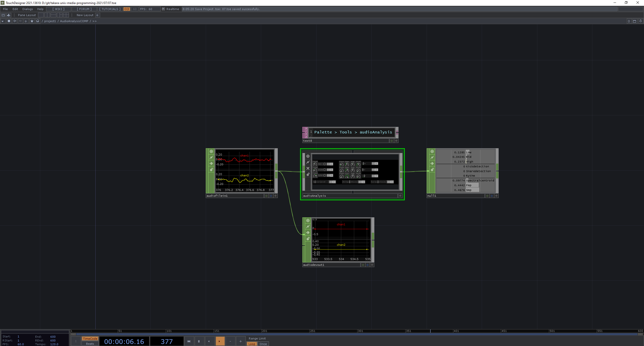Click the plus icon beside New Layout
The image size is (644, 346).
coord(97,15)
